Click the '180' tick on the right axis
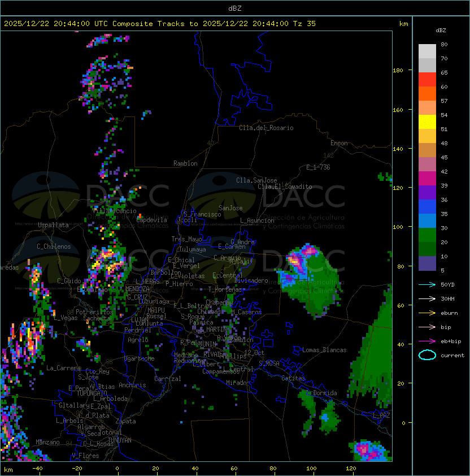The width and height of the screenshot is (470, 476). pyautogui.click(x=398, y=71)
